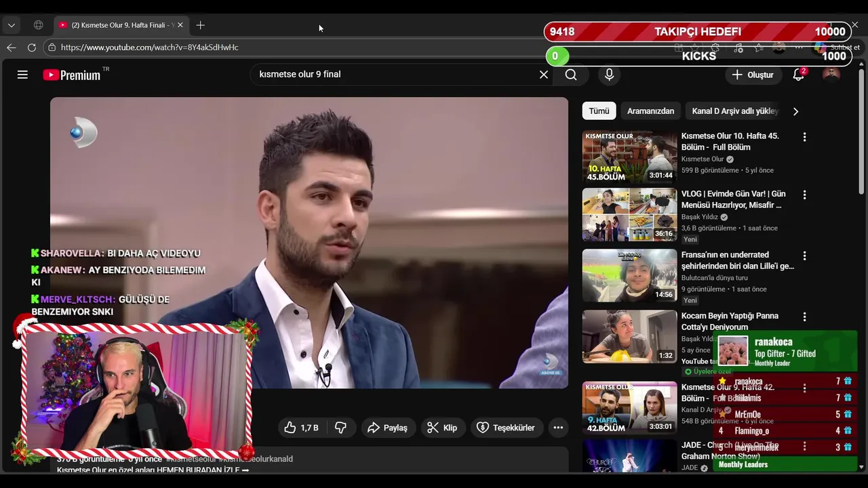Screen dimensions: 868x488
Task: Click the Oluştur create button
Action: (753, 75)
